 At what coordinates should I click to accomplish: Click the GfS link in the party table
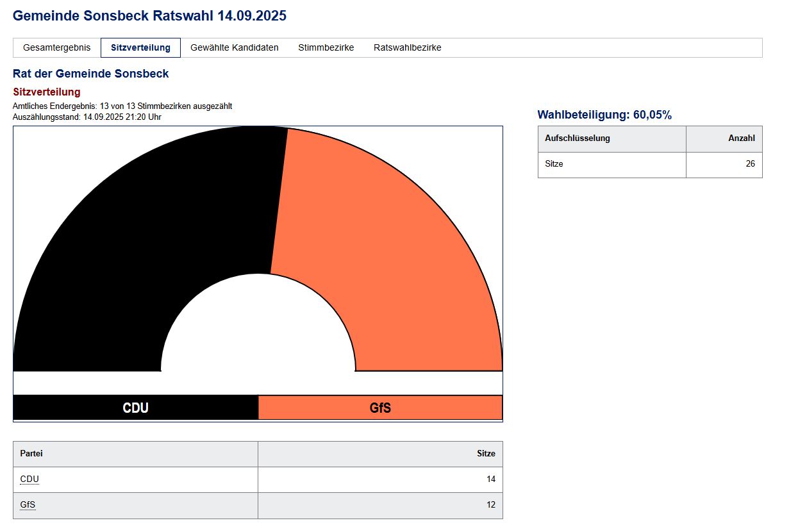pos(28,504)
